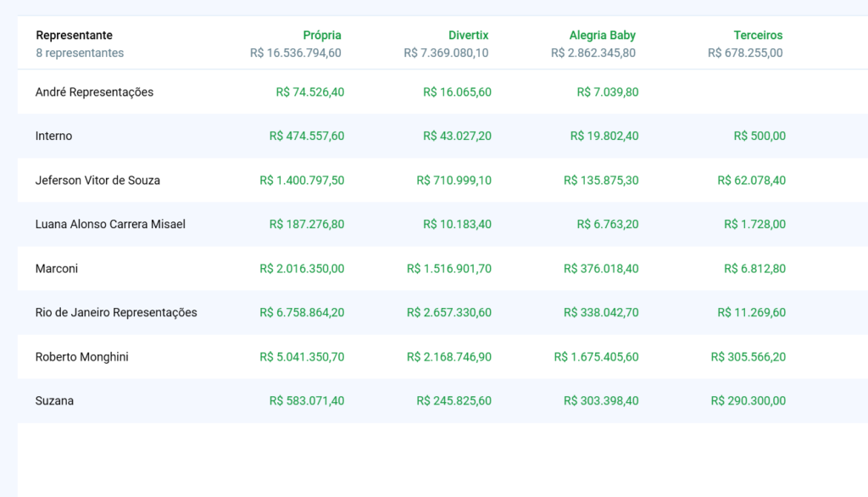This screenshot has height=497, width=868.
Task: Click Interno's Divertix value R$ 43.027,20
Action: (x=457, y=137)
